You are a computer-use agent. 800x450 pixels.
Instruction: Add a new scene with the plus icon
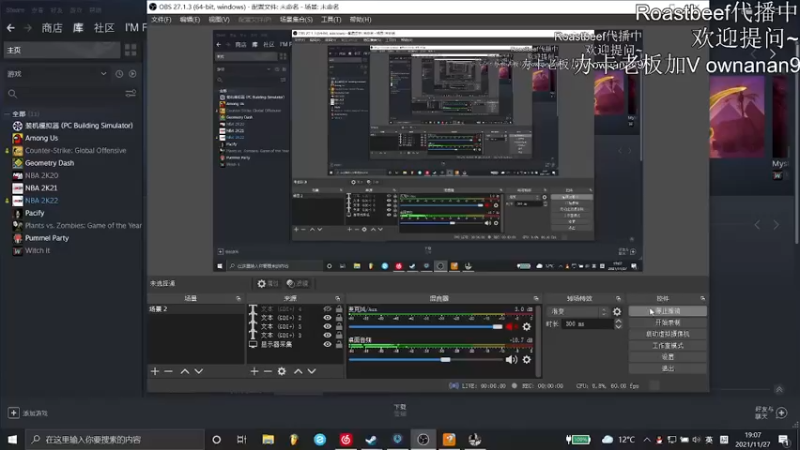coord(155,371)
